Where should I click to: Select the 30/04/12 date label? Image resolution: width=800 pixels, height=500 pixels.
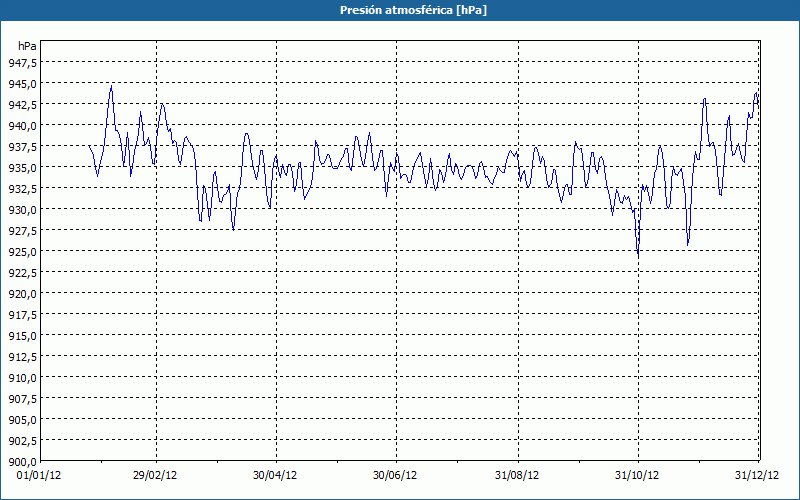point(275,476)
